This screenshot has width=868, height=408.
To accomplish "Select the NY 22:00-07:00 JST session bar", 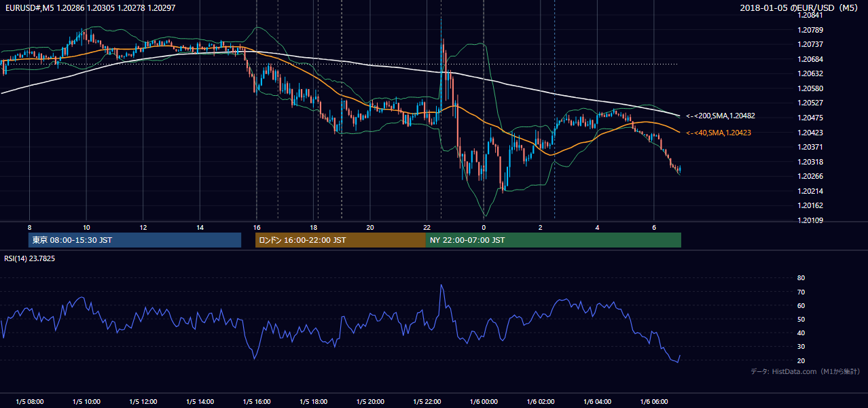I will tap(554, 240).
